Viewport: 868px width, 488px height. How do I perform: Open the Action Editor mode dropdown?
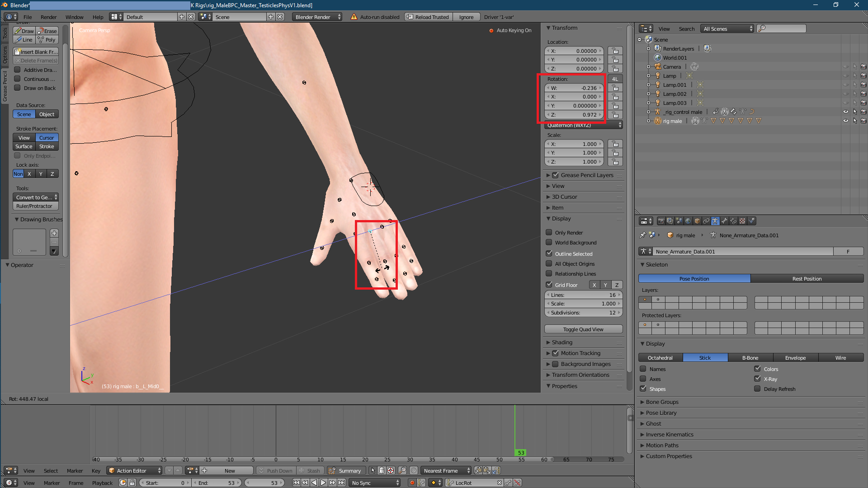pyautogui.click(x=135, y=470)
